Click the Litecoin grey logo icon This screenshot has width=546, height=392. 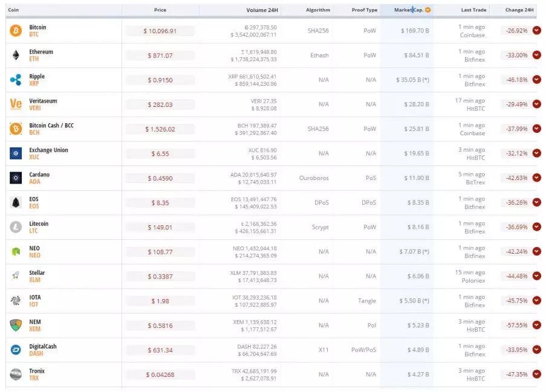coord(16,227)
